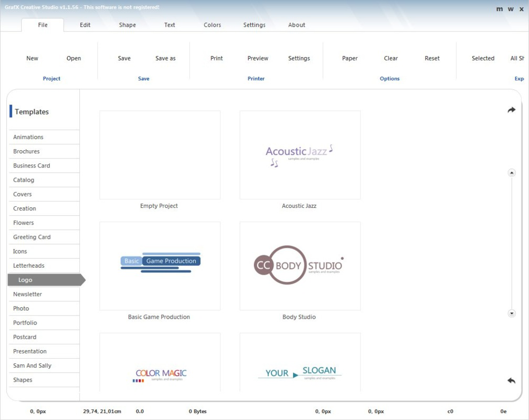Click the 'c0' status bar entry
The width and height of the screenshot is (529, 420).
450,412
